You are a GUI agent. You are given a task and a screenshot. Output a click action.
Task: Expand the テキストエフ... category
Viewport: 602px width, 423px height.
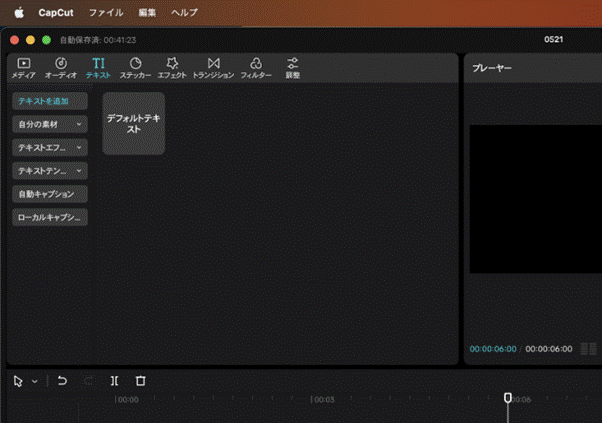(x=50, y=148)
